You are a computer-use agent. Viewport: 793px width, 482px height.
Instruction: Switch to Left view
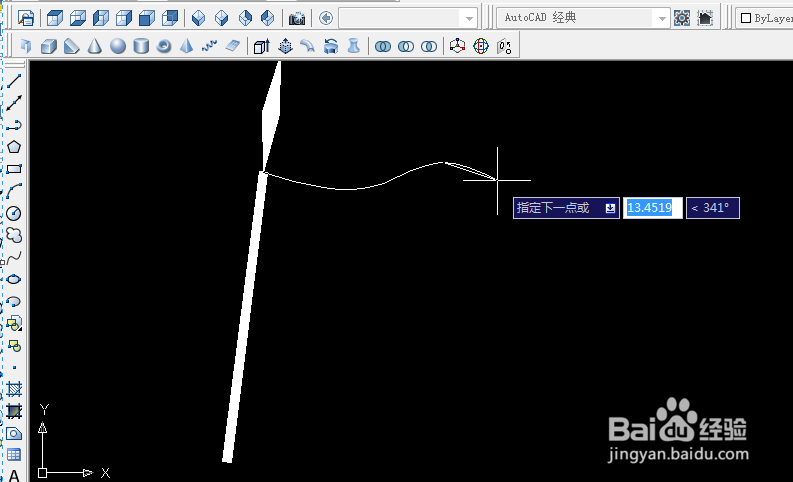tap(101, 18)
